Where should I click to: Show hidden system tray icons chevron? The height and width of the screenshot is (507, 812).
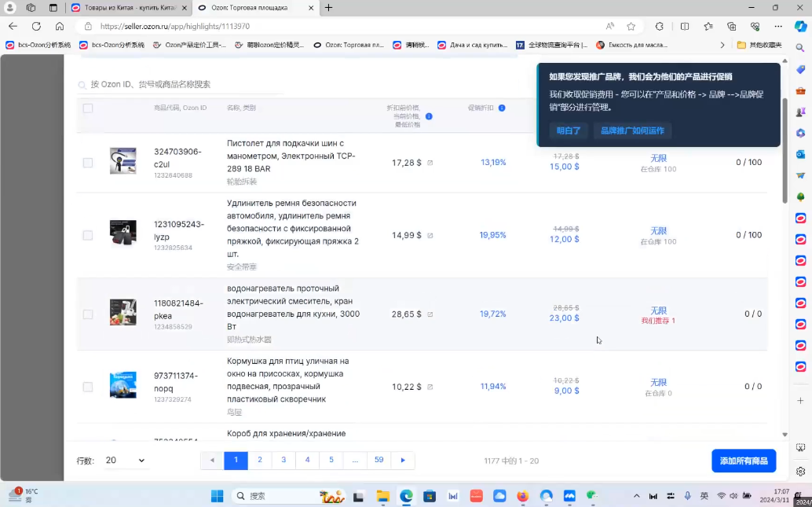pyautogui.click(x=635, y=496)
